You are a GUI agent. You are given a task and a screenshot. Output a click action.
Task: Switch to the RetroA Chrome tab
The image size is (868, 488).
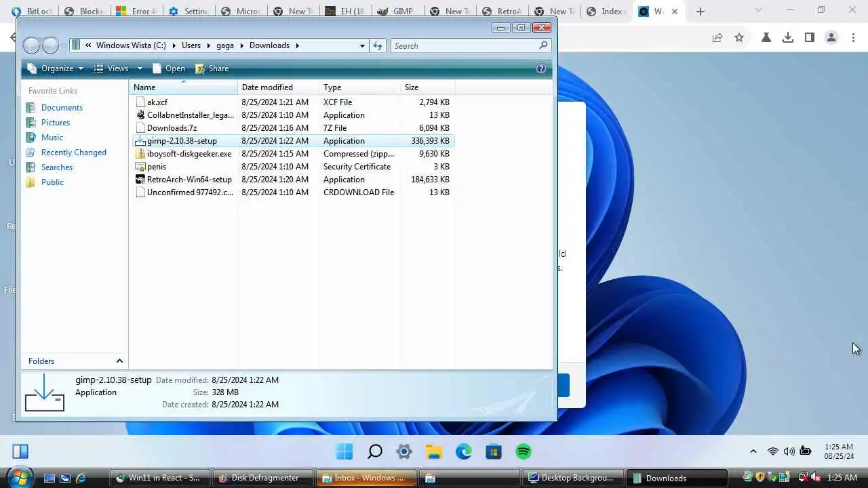(501, 12)
